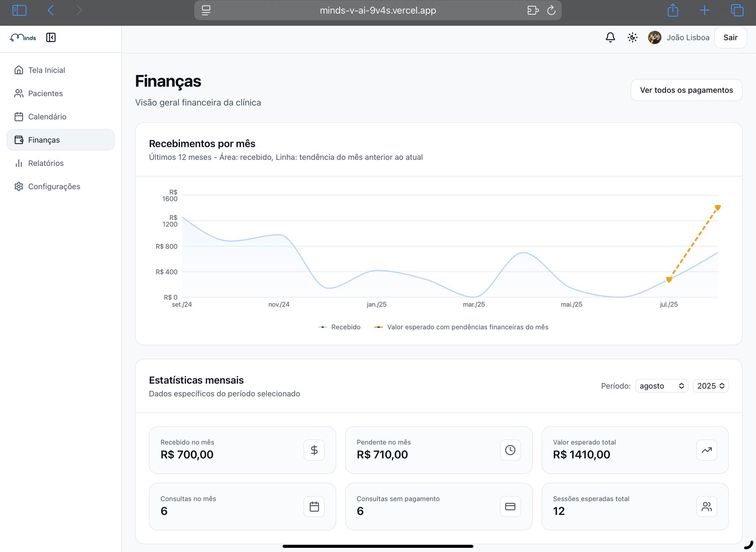The height and width of the screenshot is (552, 756).
Task: Click the Ver todos os pagamentos button
Action: [686, 90]
